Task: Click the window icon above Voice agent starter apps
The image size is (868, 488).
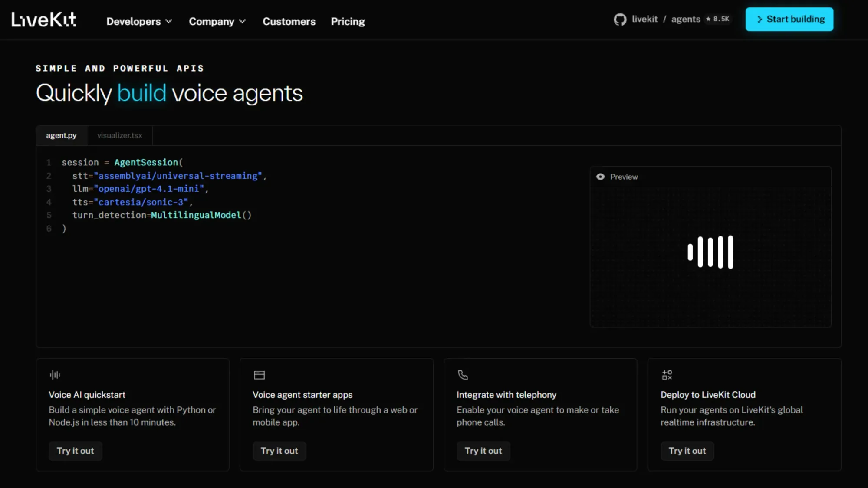Action: coord(259,375)
